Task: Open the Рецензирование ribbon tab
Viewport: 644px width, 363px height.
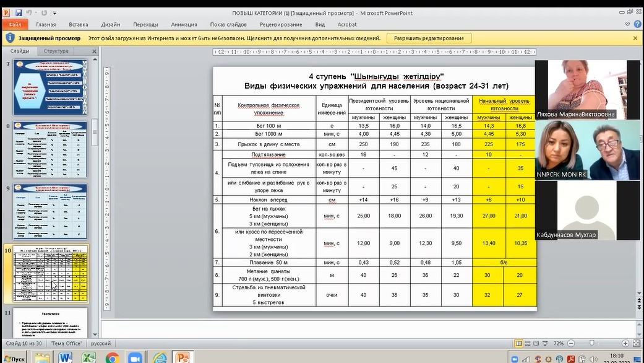Action: (x=281, y=25)
